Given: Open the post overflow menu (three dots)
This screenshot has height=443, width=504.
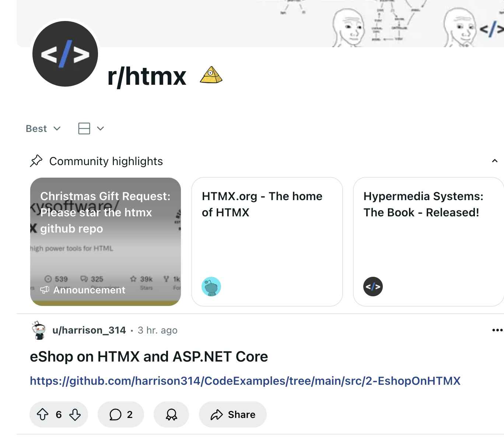Looking at the screenshot, I should coord(497,330).
